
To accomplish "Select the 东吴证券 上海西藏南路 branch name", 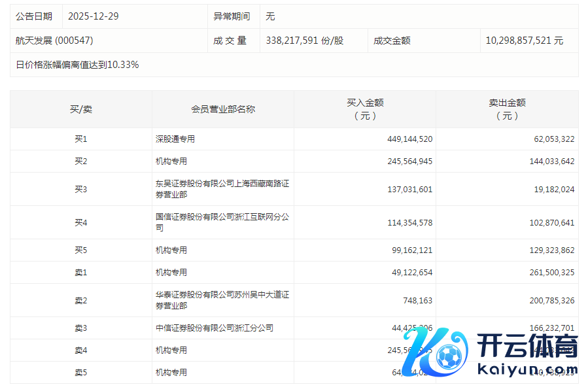I will (x=222, y=189).
